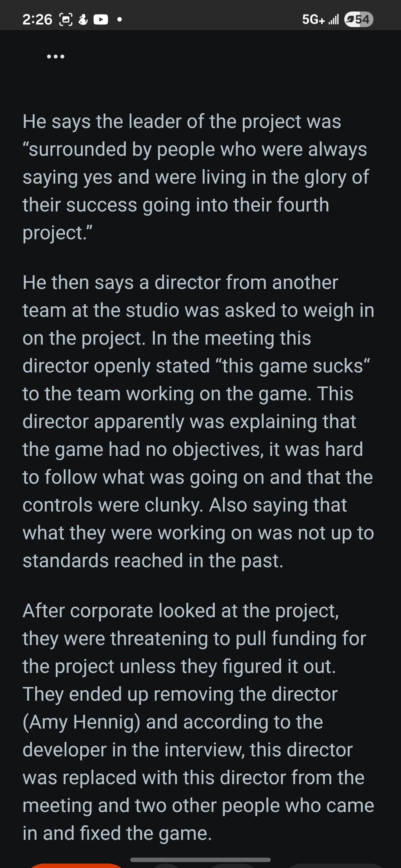Tap the YouTube notification icon
The height and width of the screenshot is (868, 401).
click(101, 19)
